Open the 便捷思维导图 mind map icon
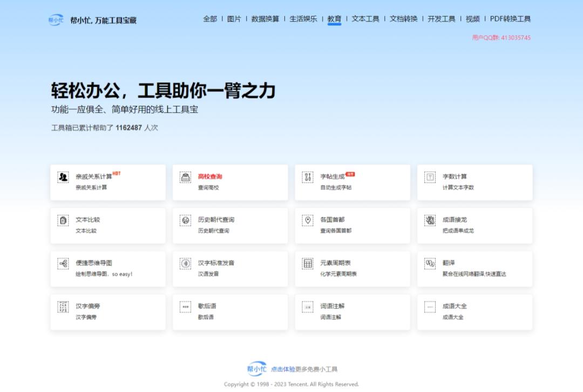This screenshot has width=583, height=392. click(63, 263)
